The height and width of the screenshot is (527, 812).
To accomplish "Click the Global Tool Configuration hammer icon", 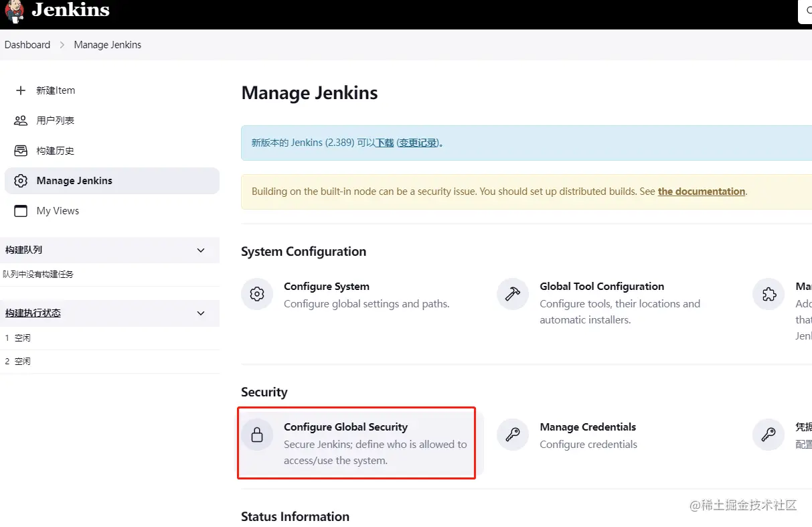I will [x=513, y=294].
